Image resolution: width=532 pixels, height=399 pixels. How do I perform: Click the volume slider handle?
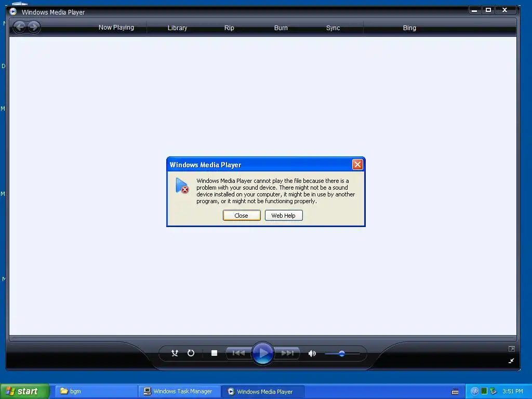point(342,353)
